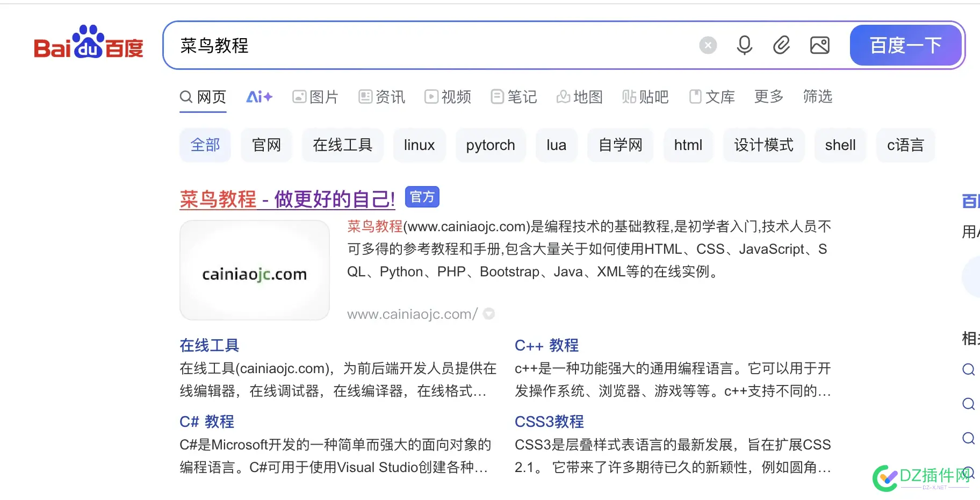980x500 pixels.
Task: Open the 地图 map tab
Action: (579, 97)
